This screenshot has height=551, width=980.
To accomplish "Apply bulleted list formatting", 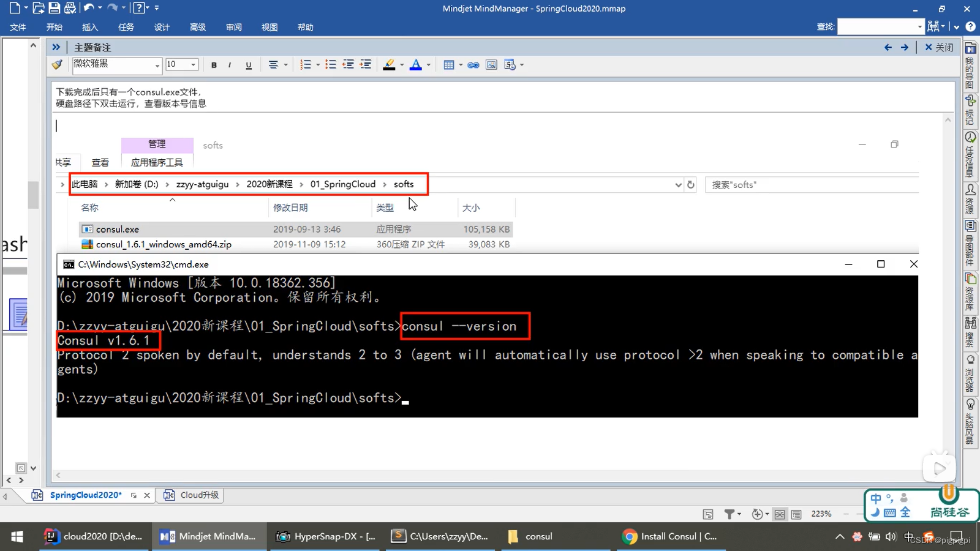I will coord(331,65).
